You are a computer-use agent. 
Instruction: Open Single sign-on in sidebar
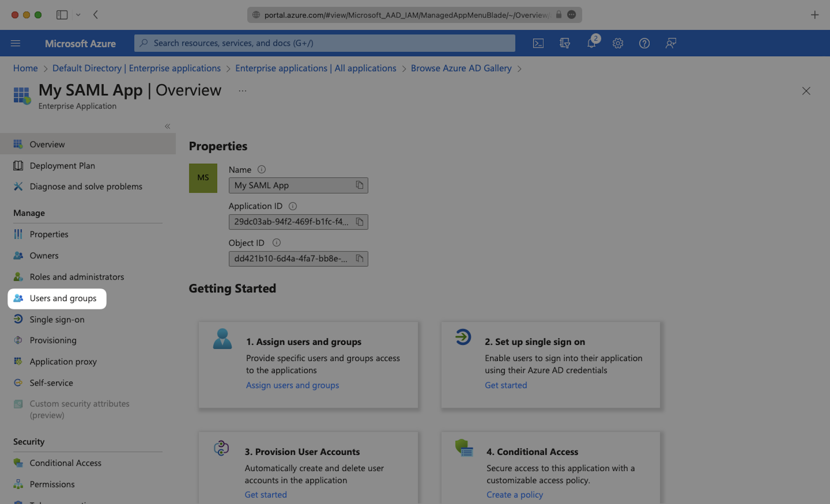(x=57, y=320)
